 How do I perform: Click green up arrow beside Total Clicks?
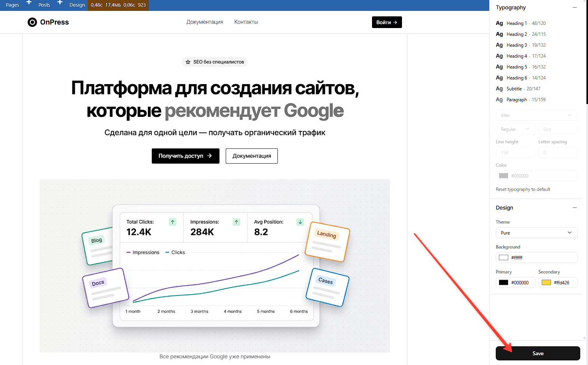[x=173, y=222]
